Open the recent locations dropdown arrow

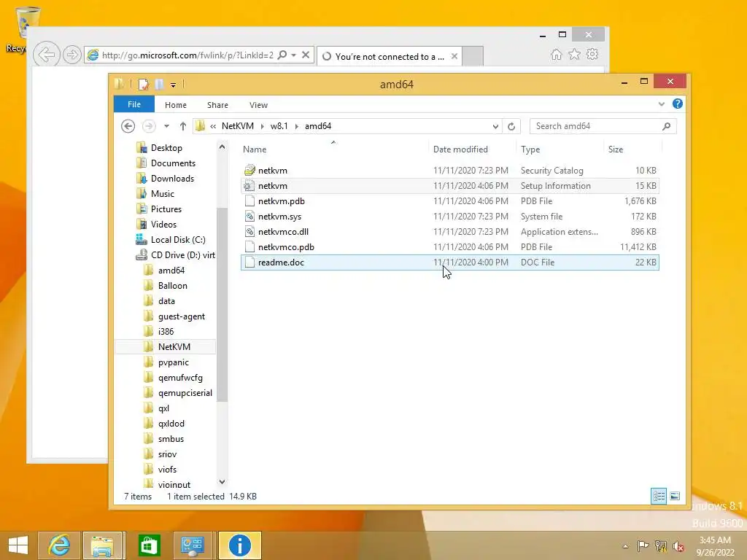(166, 126)
